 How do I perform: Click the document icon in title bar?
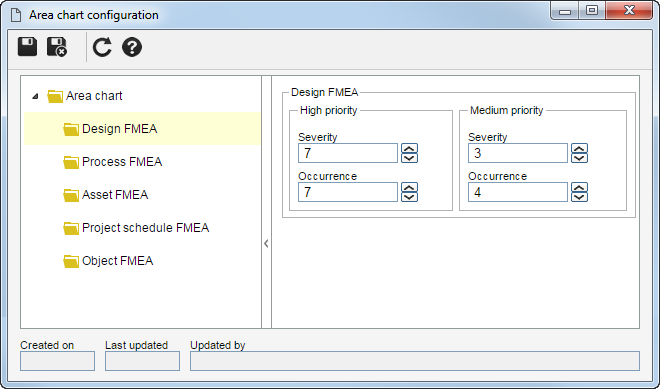[x=16, y=15]
